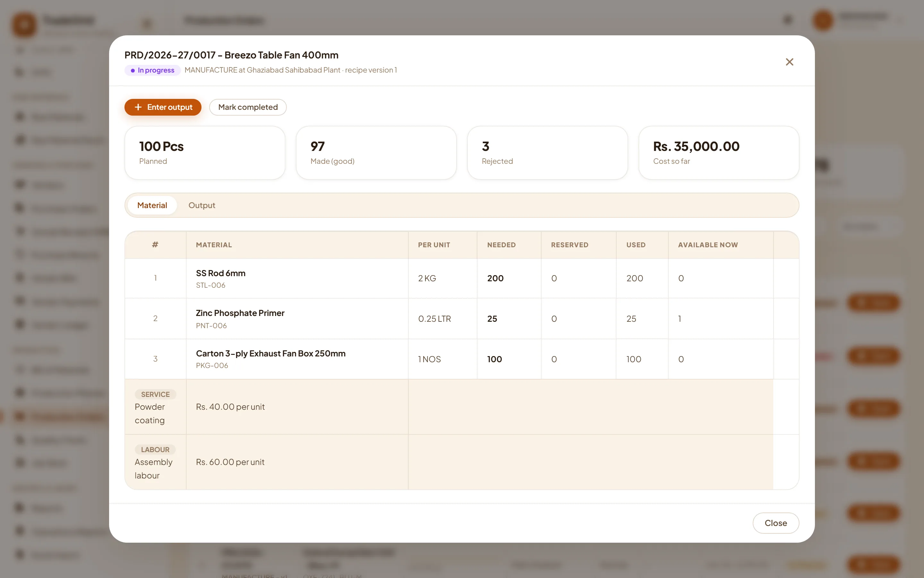Click the 97 Made (good) card

376,153
